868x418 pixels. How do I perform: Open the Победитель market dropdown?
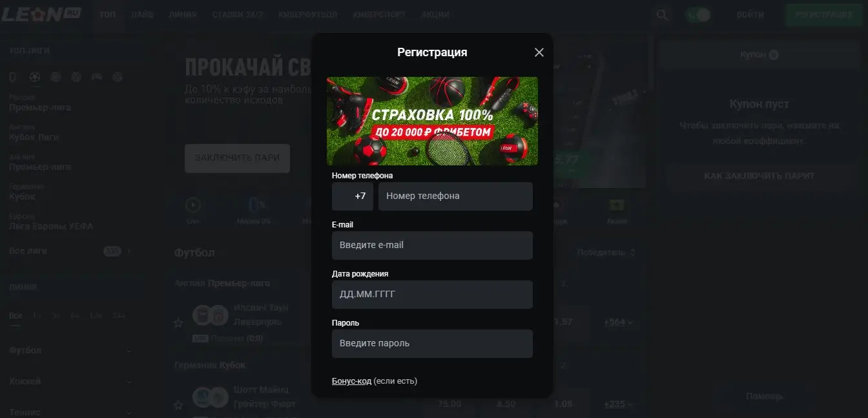[606, 252]
